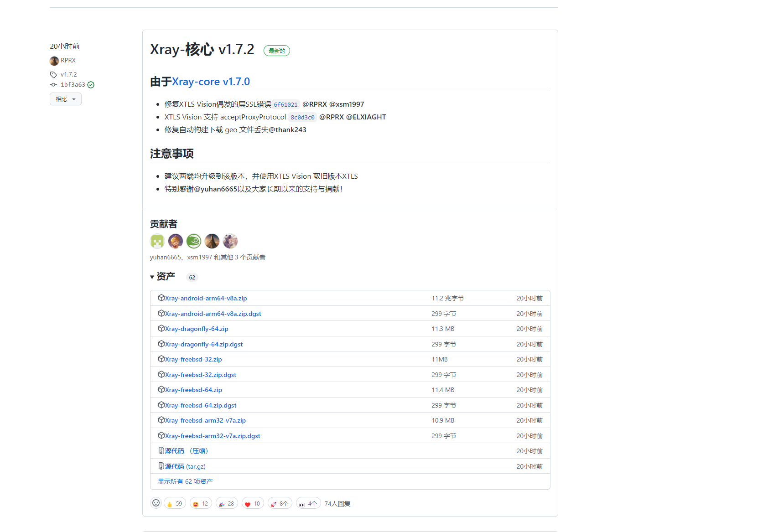Screen dimensions: 773x532
Task: Click the tag icon beside v1.7.2
Action: coord(53,74)
